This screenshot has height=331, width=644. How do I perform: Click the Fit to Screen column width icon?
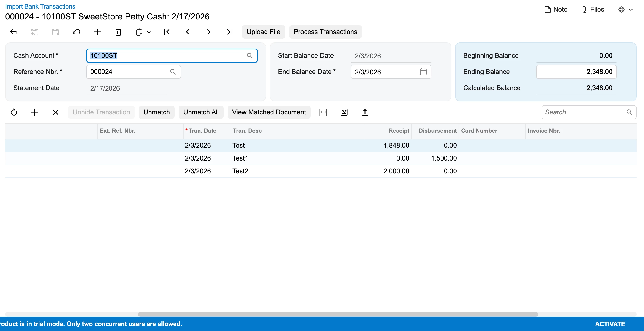323,112
